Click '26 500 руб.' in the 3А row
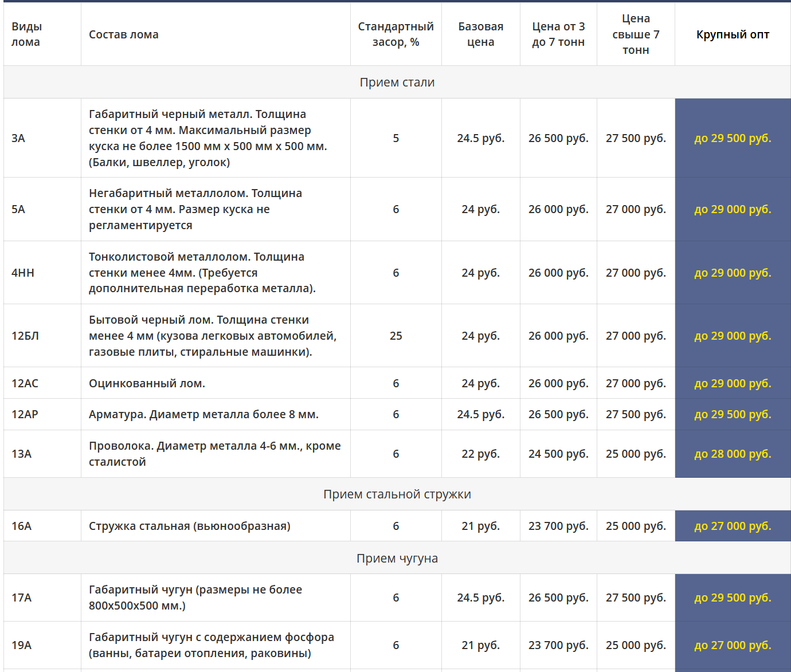The image size is (791, 672). (x=558, y=138)
